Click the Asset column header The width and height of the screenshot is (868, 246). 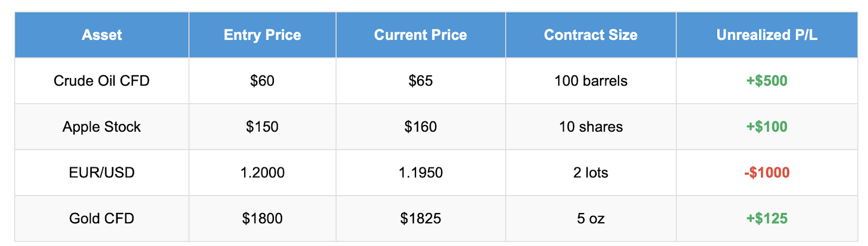click(x=101, y=35)
